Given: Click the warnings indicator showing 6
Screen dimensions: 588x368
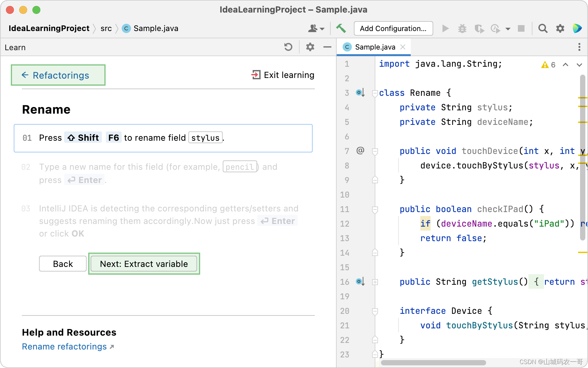Looking at the screenshot, I should pos(548,65).
